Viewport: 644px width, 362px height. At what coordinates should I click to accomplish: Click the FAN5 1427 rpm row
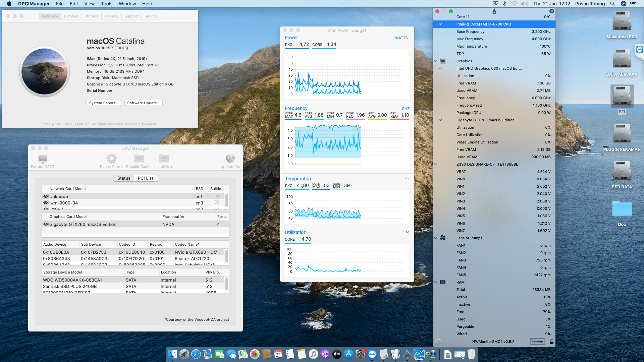tap(494, 275)
